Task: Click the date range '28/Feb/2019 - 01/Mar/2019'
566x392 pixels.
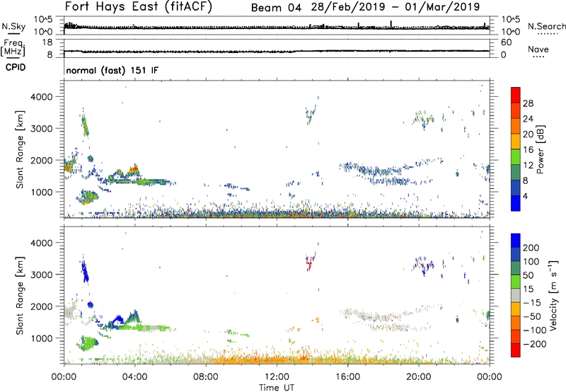Action: [395, 7]
